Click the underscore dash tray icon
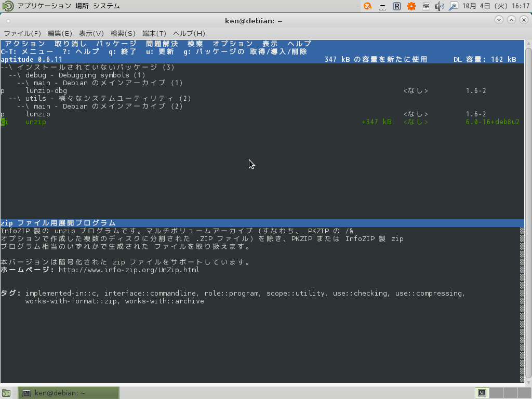This screenshot has width=532, height=399. point(382,7)
